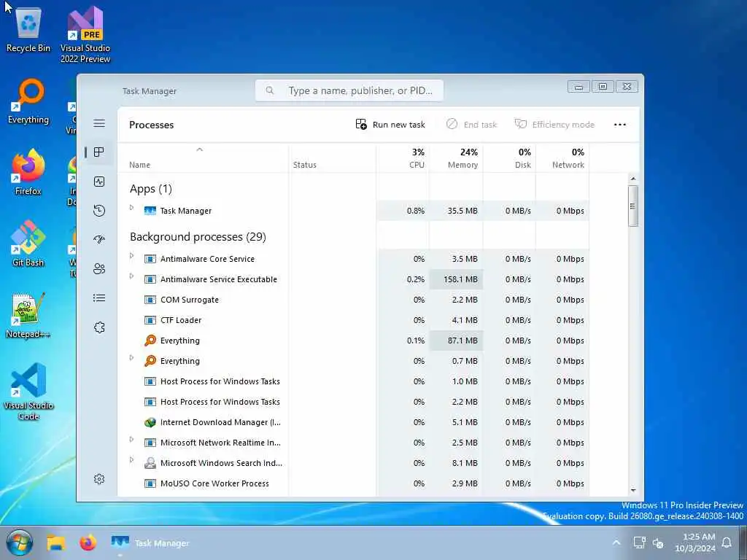The image size is (747, 560).
Task: Sort processes by Memory column header
Action: 456,158
